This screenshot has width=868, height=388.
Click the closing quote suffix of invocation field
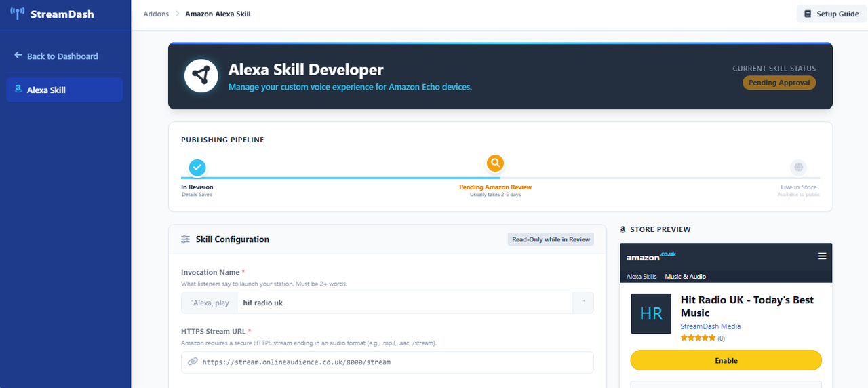pos(583,303)
